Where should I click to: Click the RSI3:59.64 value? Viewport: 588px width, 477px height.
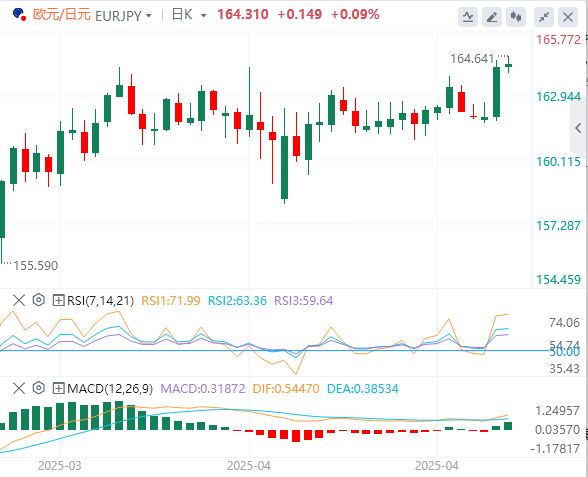303,301
